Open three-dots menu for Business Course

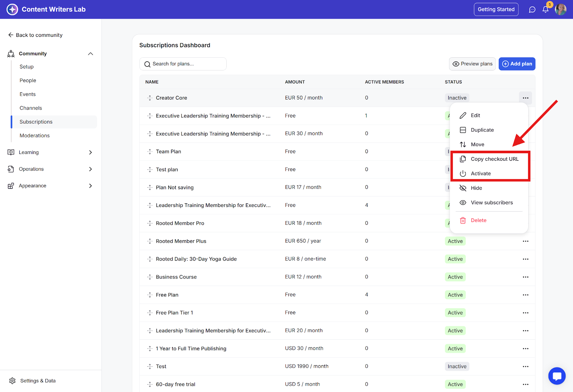[525, 277]
